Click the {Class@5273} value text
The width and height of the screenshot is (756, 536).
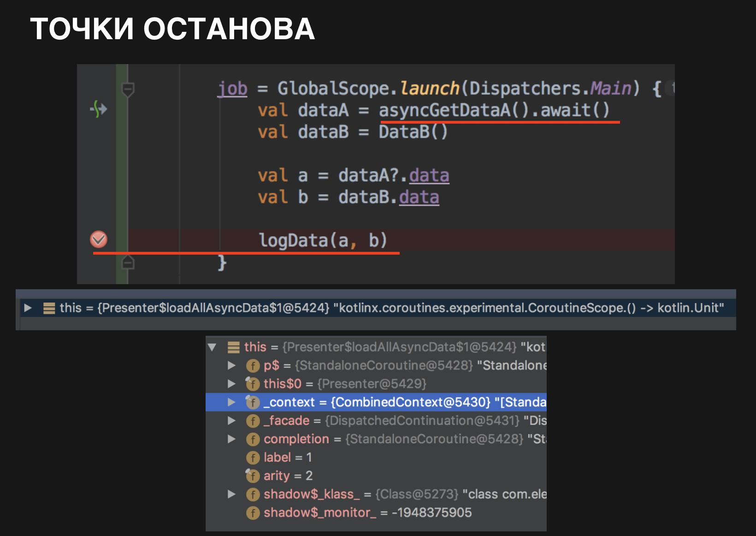(417, 494)
